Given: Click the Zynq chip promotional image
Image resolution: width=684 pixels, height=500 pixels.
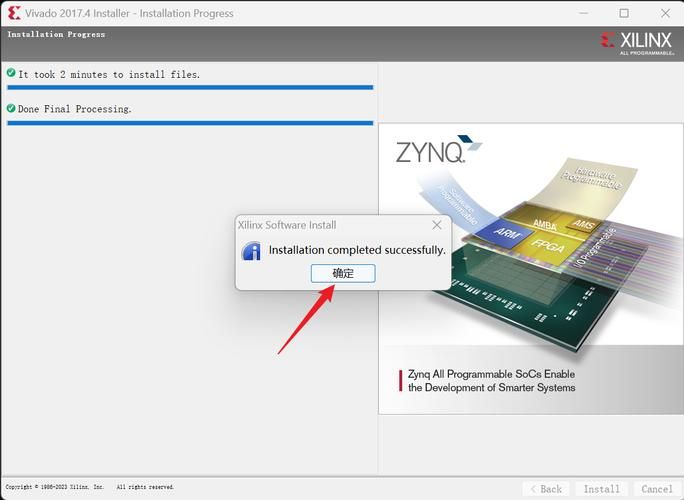Looking at the screenshot, I should pyautogui.click(x=531, y=269).
